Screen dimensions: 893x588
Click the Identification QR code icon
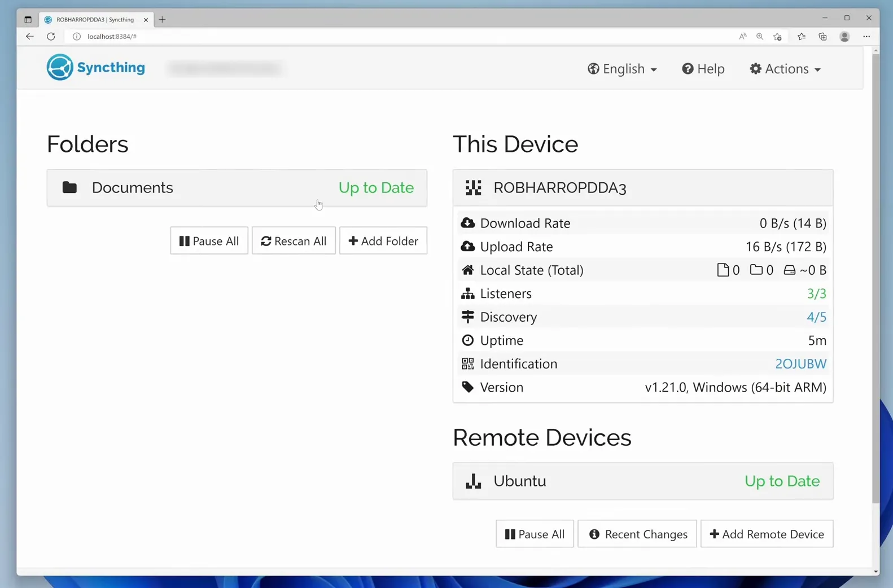(467, 364)
